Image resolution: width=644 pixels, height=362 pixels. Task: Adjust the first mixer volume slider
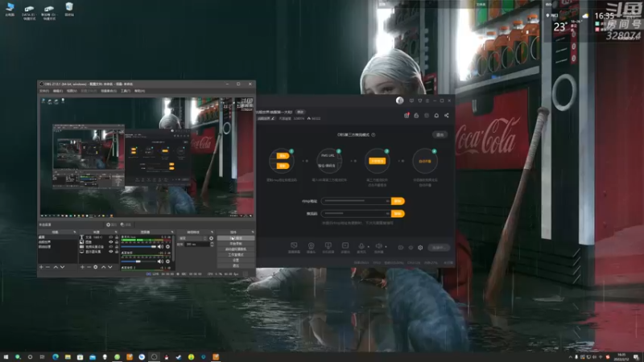[138, 247]
